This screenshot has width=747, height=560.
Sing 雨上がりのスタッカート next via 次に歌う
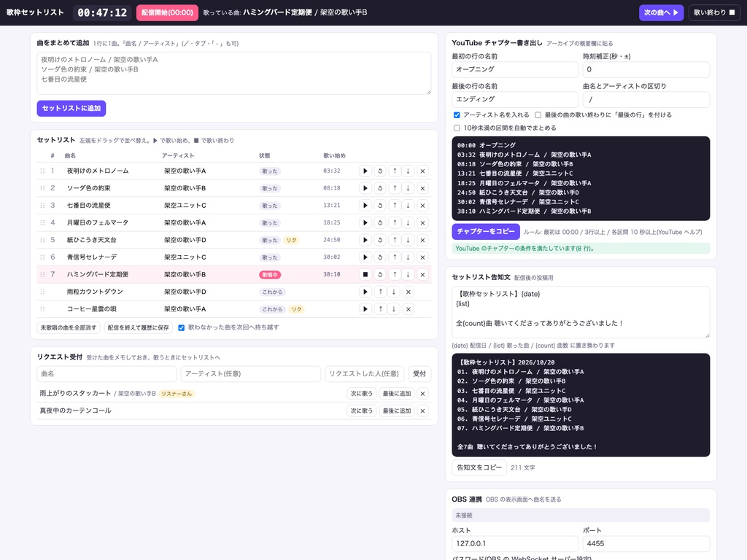pos(362,394)
